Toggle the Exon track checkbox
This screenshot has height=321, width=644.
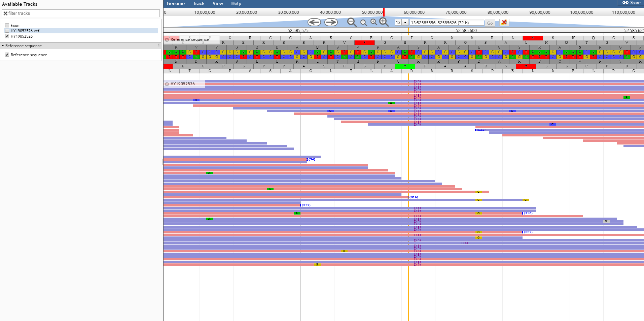(7, 25)
